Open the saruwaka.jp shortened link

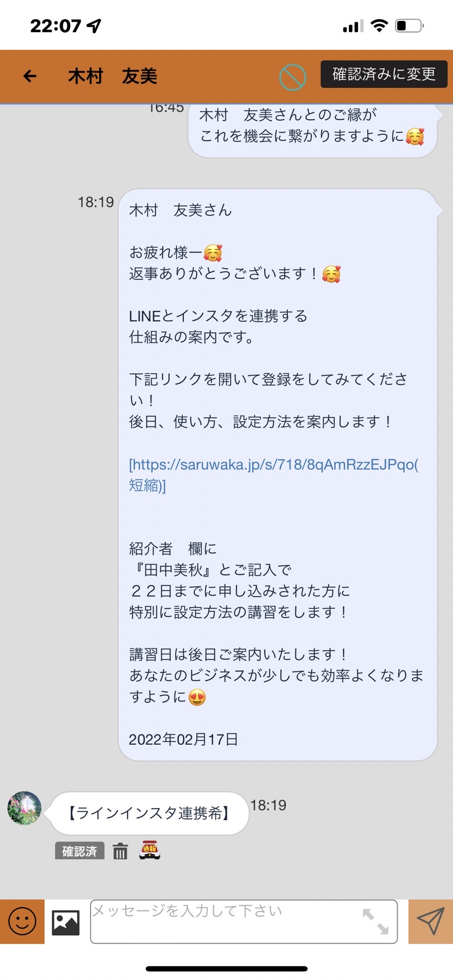coord(273,475)
